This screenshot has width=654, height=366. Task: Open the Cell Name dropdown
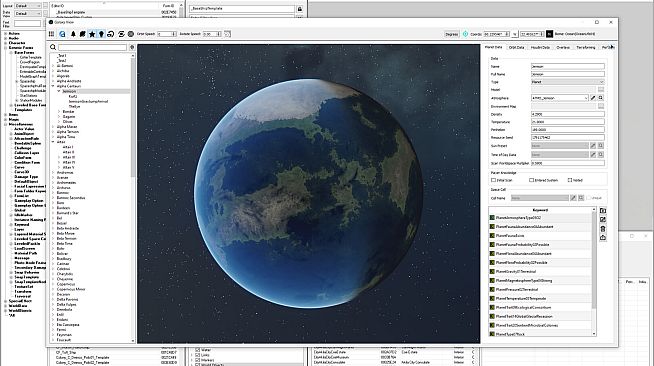[539, 198]
